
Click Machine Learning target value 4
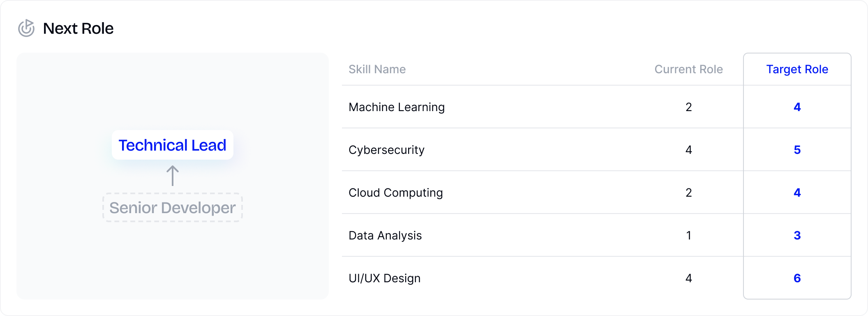pyautogui.click(x=797, y=107)
